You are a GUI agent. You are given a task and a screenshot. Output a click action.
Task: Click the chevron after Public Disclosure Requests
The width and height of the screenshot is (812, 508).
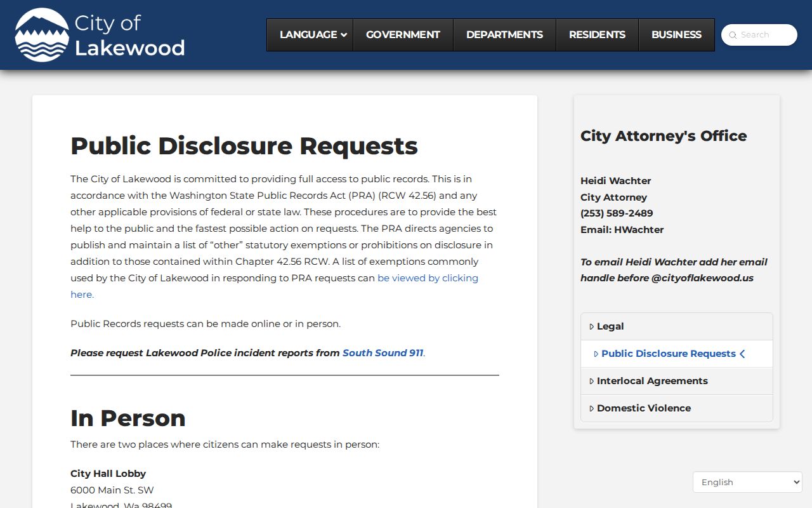(x=742, y=354)
